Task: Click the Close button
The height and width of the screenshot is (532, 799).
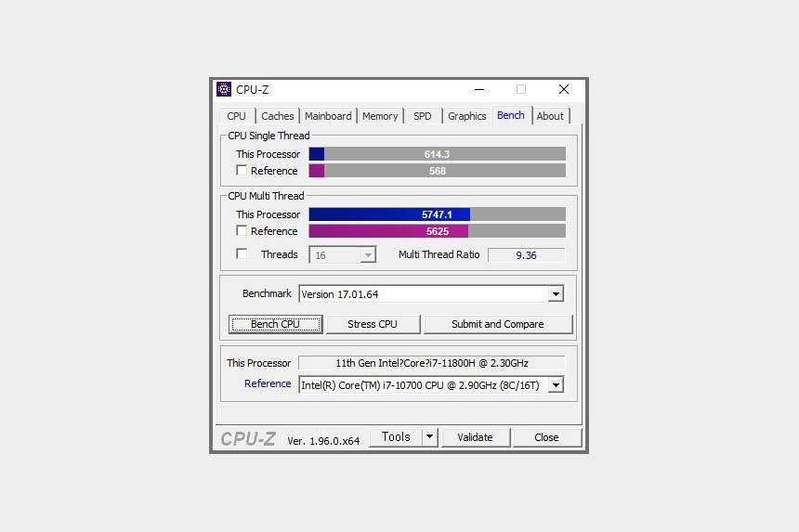Action: pos(547,437)
